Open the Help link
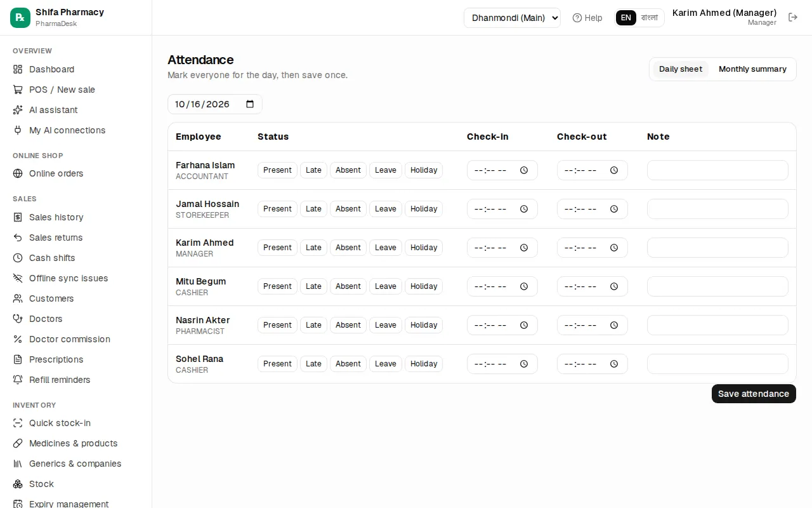 [x=587, y=18]
